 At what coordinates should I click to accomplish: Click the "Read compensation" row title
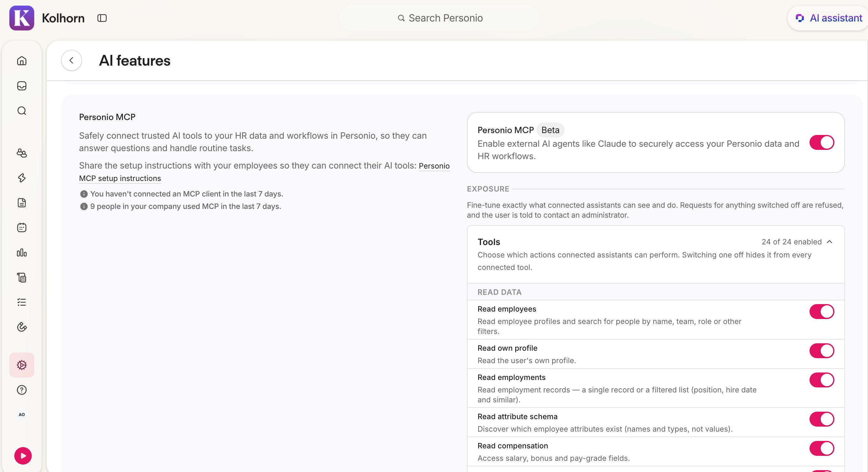pos(513,446)
